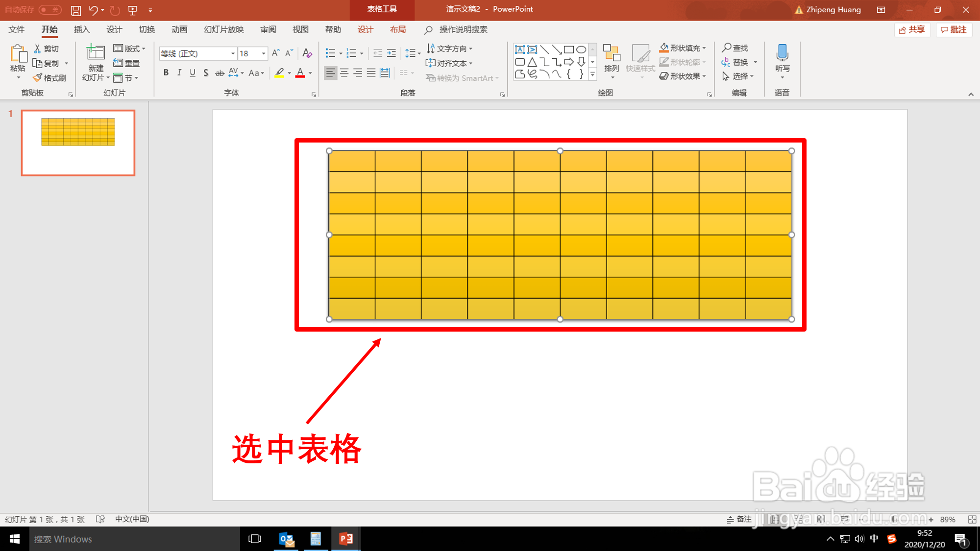Click the Paste (粘贴) clipboard icon
This screenshot has height=551, width=980.
[18, 54]
